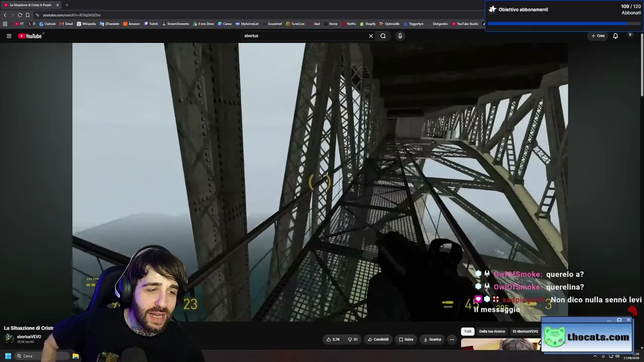Open the GTranslate bookmark
Image resolution: width=644 pixels, height=362 pixels.
point(109,24)
